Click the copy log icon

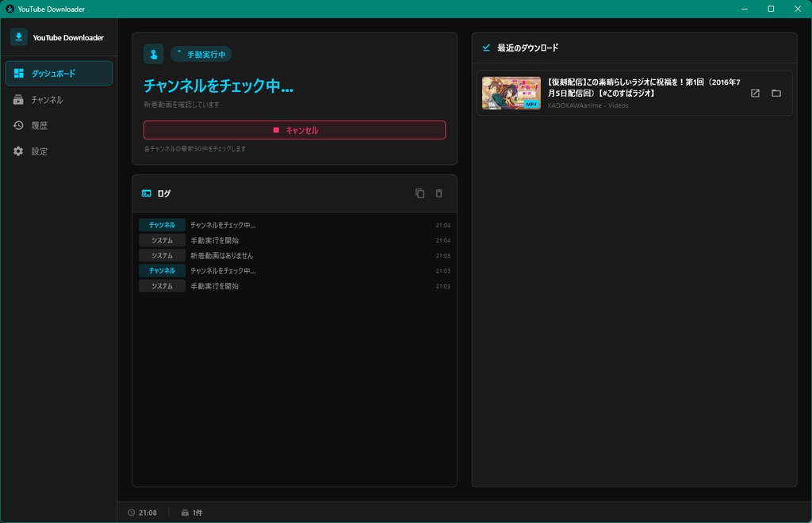(420, 193)
